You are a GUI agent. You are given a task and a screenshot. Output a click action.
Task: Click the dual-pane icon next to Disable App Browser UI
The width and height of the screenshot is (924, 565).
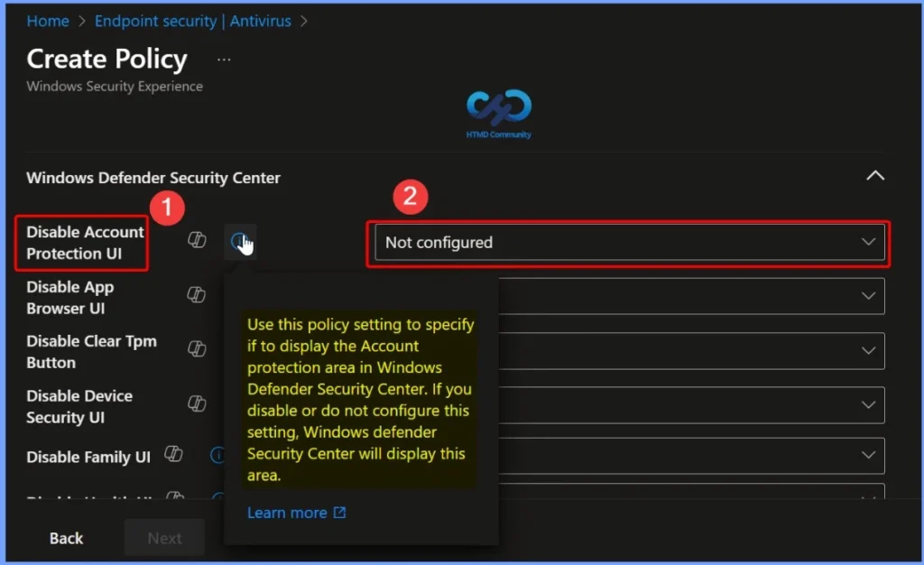(196, 295)
